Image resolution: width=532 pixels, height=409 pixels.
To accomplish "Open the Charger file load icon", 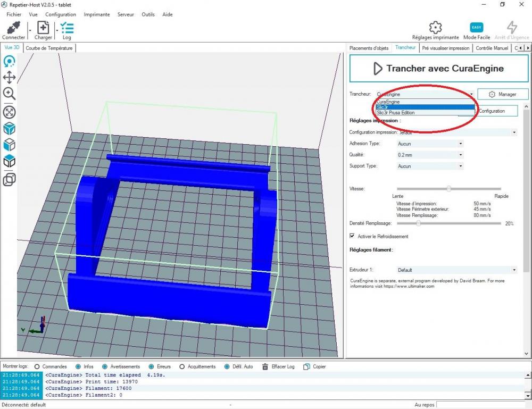I will (x=43, y=28).
